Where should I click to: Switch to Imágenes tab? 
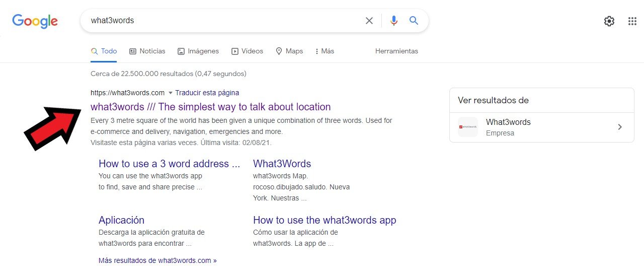pyautogui.click(x=198, y=51)
